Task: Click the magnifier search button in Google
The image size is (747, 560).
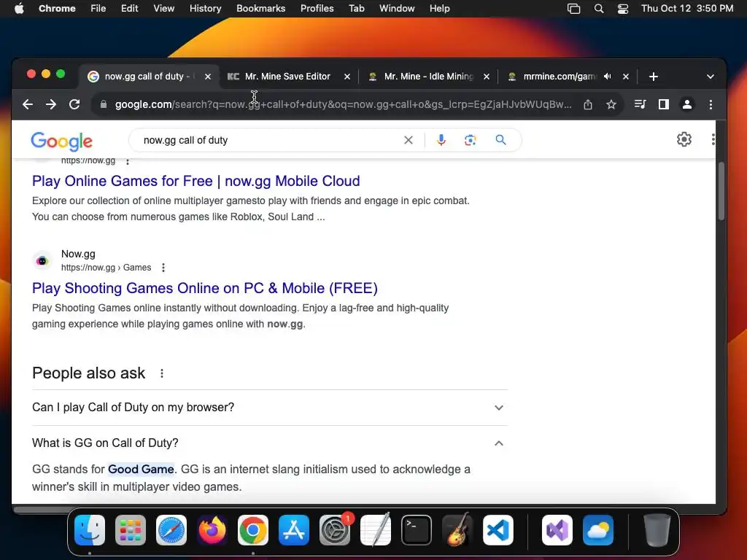Action: (x=500, y=140)
